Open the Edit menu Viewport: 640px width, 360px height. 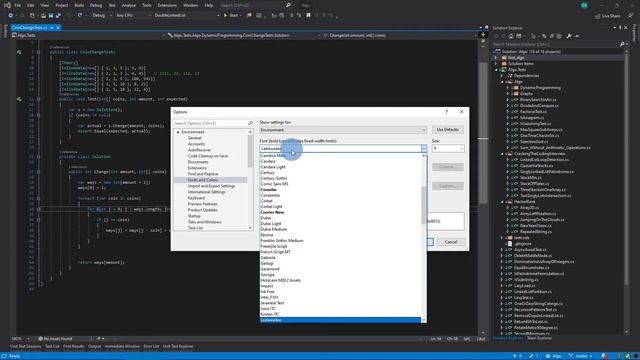point(31,5)
